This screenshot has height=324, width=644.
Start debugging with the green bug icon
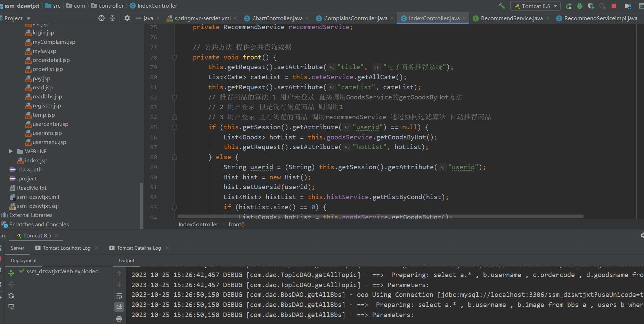[x=580, y=6]
